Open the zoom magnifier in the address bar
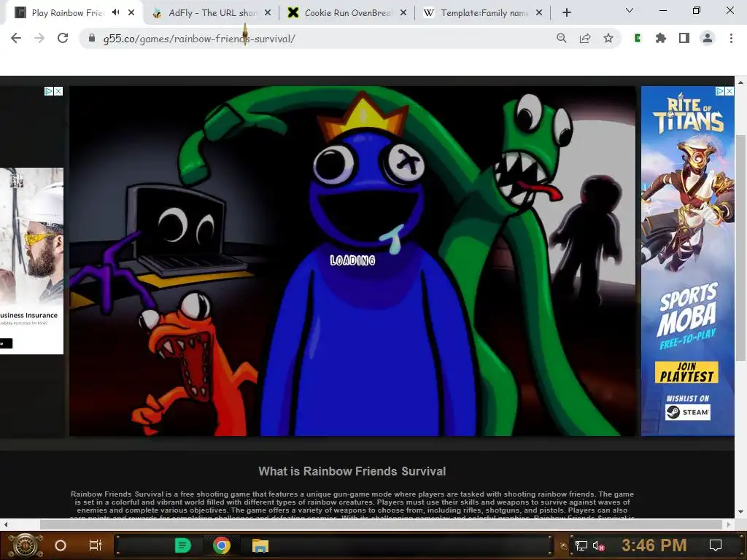Viewport: 747px width, 560px height. (x=562, y=38)
